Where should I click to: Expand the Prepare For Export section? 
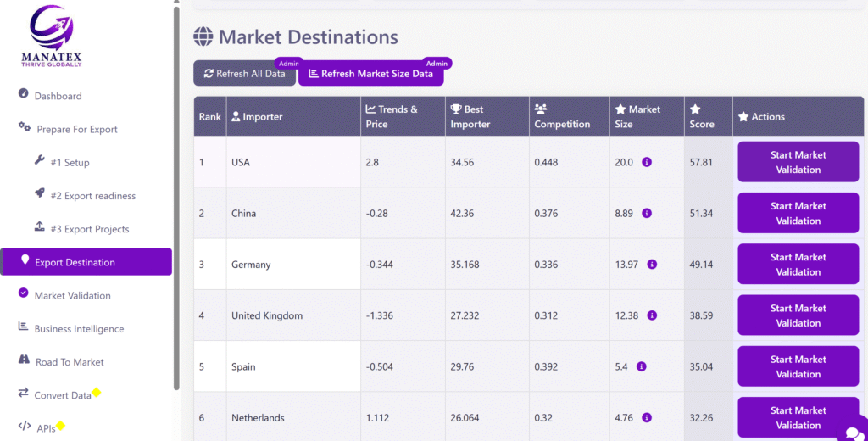76,130
